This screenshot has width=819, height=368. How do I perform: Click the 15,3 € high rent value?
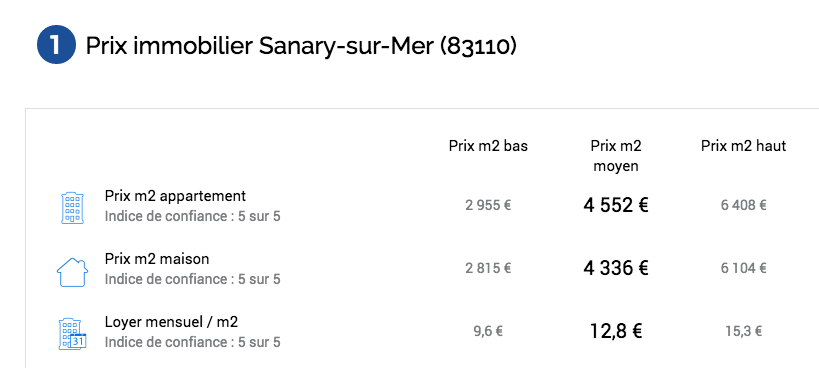tap(743, 331)
